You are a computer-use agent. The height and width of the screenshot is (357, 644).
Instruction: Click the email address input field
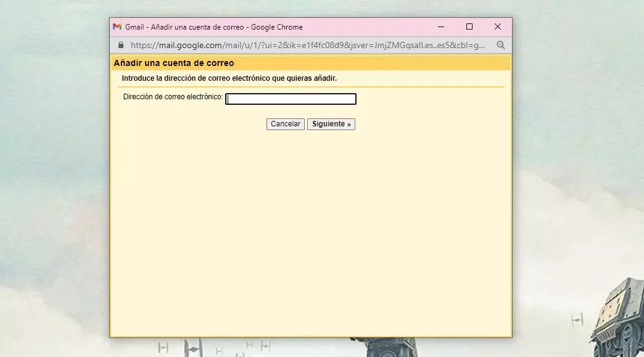click(x=291, y=99)
